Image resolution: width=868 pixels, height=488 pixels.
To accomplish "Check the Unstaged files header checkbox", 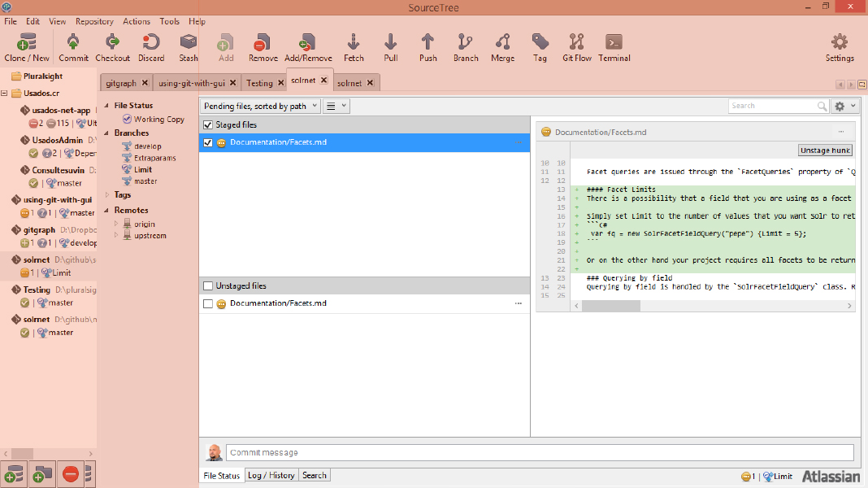I will [x=208, y=286].
